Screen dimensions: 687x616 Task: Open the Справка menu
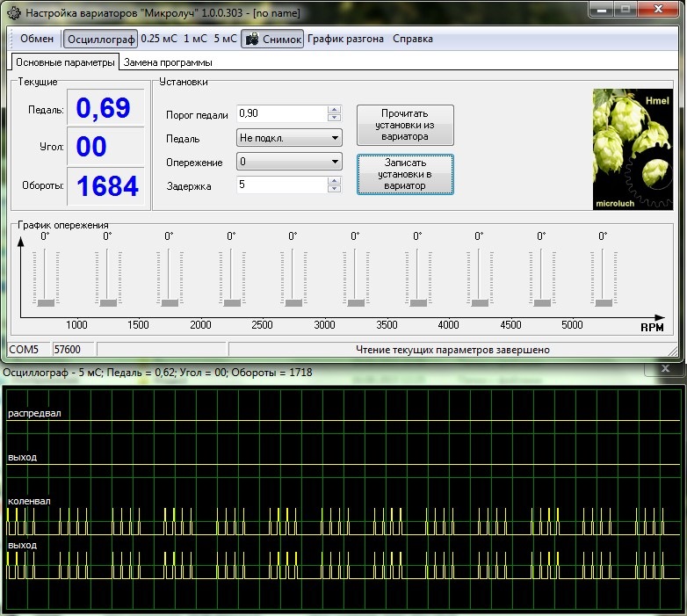click(x=412, y=39)
